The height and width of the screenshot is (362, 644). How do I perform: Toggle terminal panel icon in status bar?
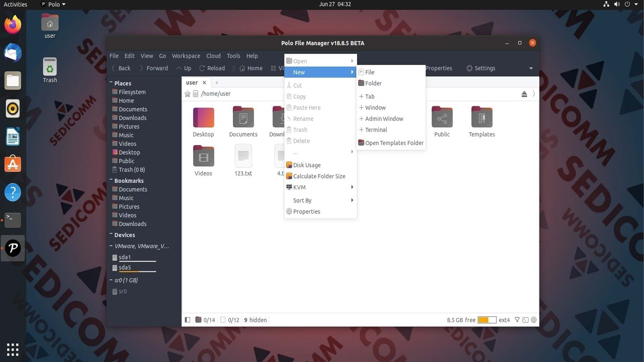[x=525, y=320]
